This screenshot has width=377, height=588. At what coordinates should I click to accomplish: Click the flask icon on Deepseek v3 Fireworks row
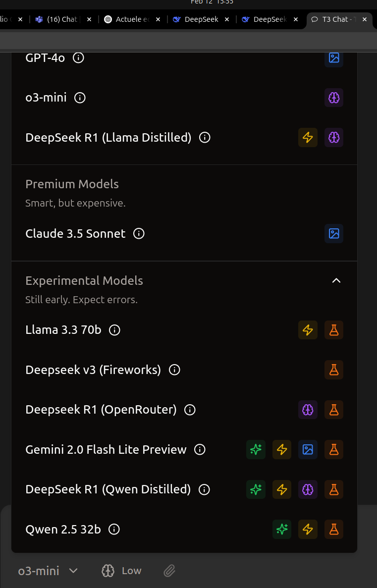pos(334,370)
